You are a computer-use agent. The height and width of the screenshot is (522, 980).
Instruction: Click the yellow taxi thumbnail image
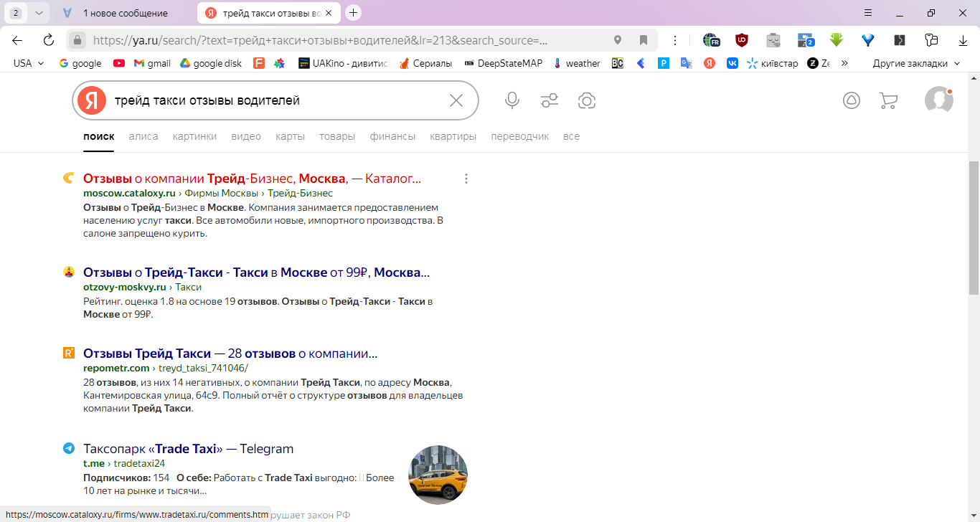[438, 475]
